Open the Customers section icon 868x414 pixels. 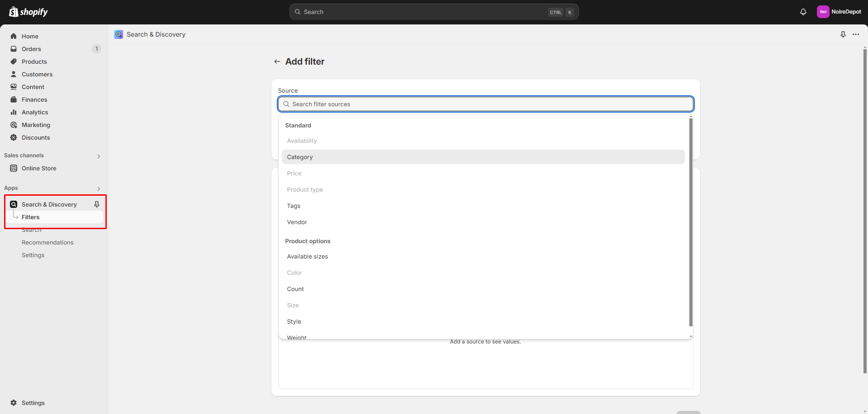(14, 74)
